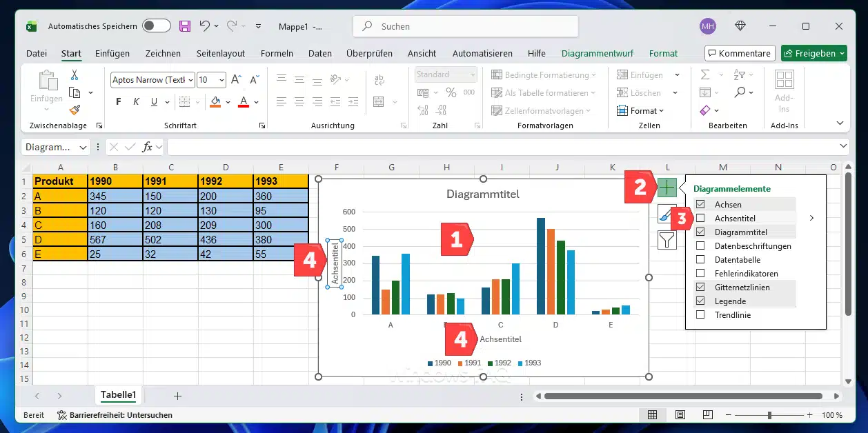Image resolution: width=868 pixels, height=433 pixels.
Task: Click the green plus Diagrammelemente button
Action: 667,187
